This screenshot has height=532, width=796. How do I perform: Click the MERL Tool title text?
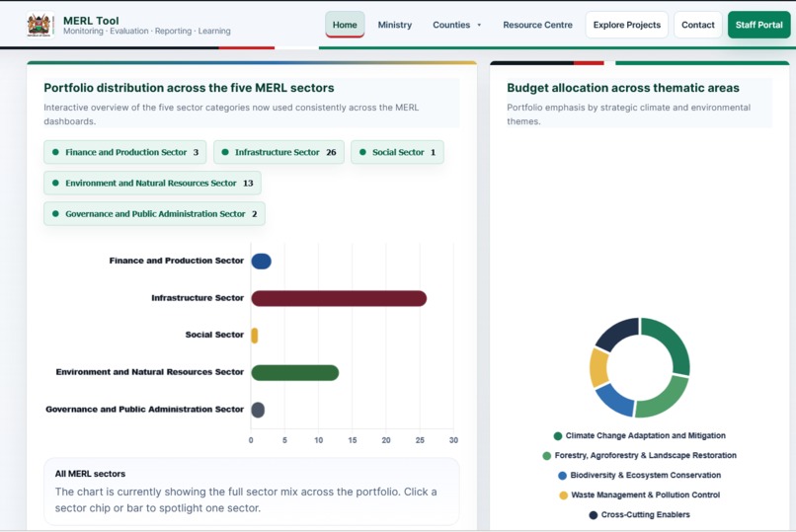(91, 21)
